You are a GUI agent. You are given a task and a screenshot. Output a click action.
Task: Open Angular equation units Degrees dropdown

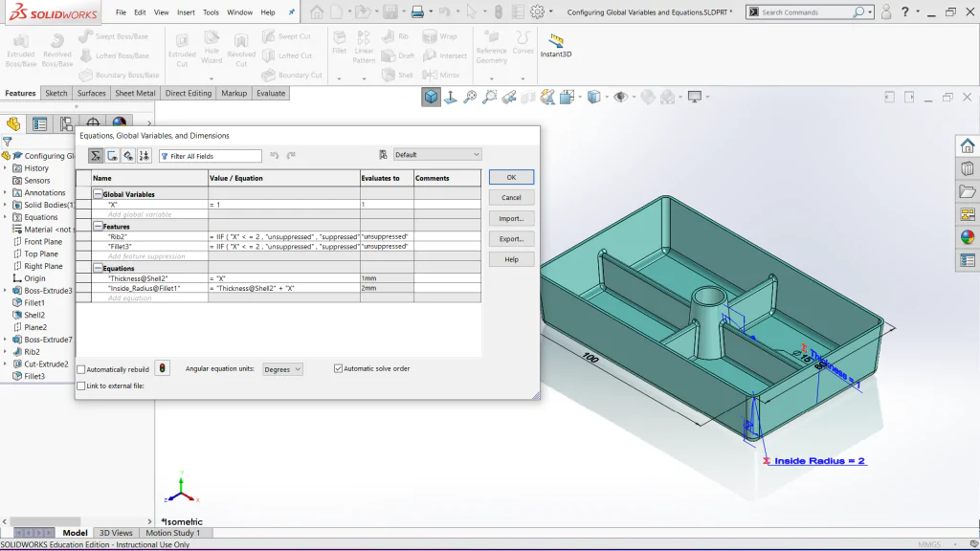click(282, 369)
